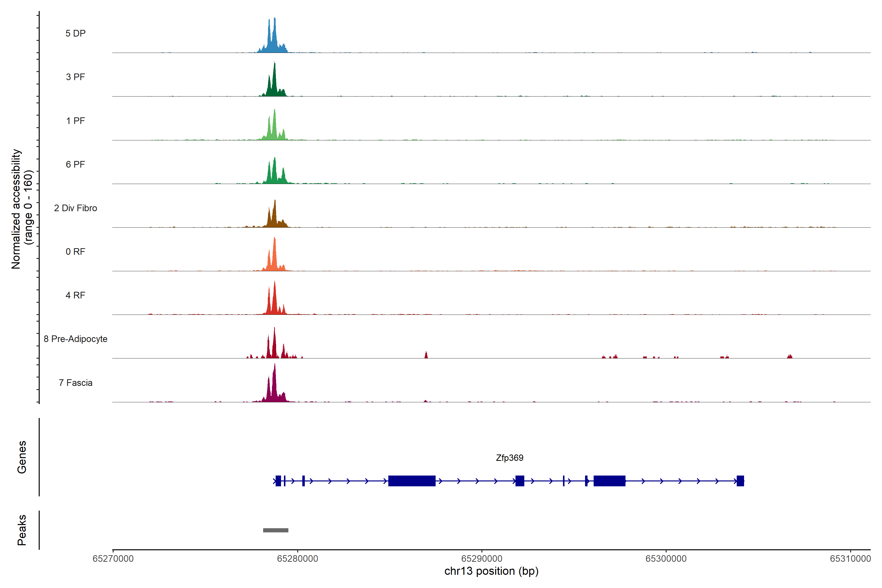Image resolution: width=882 pixels, height=588 pixels.
Task: Click the 1 PF track label
Action: (75, 121)
